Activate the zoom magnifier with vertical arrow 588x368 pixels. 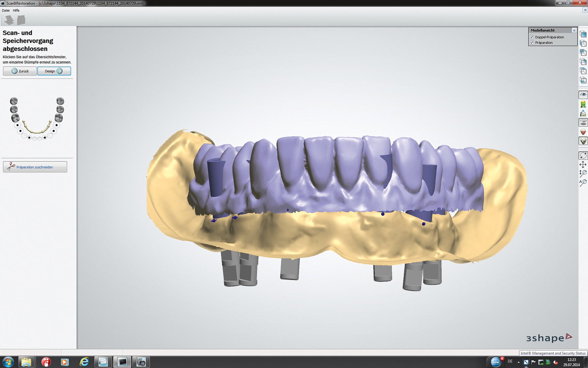tap(583, 173)
